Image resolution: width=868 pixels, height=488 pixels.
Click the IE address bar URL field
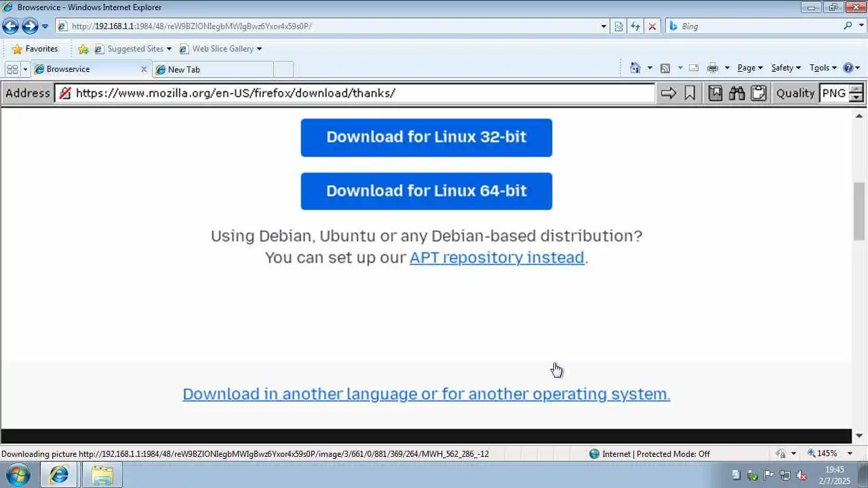pos(328,26)
